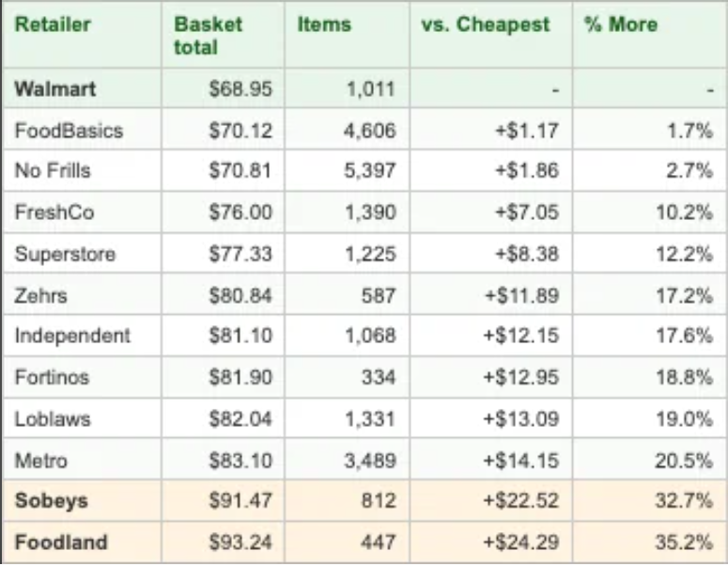The height and width of the screenshot is (565, 728).
Task: Click Foodland's 35.2% more value
Action: click(684, 542)
